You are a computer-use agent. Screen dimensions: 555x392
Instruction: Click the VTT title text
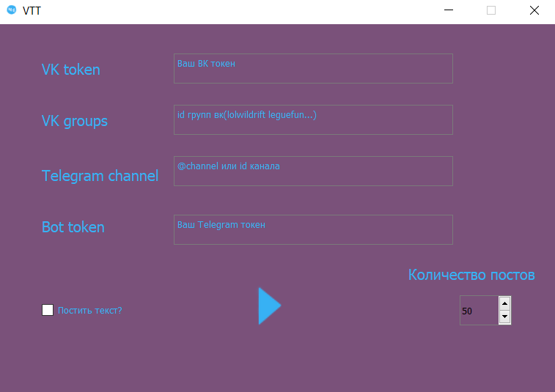click(x=32, y=10)
